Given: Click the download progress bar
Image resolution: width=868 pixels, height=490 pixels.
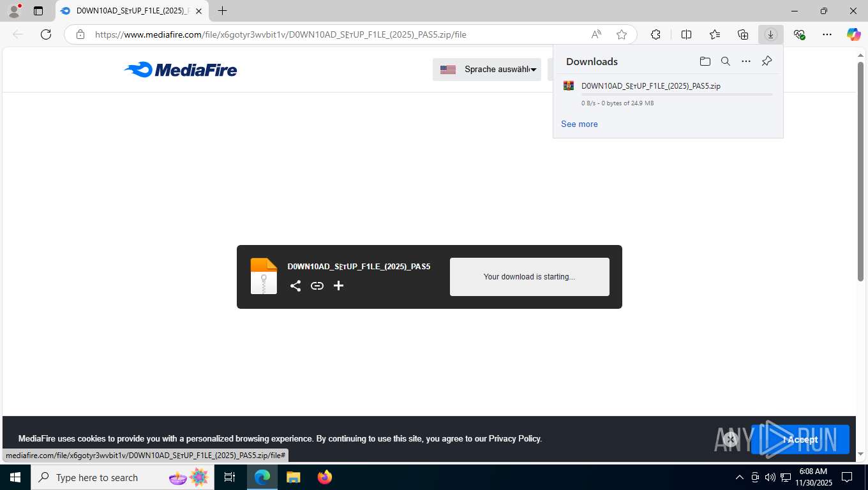Looking at the screenshot, I should 677,94.
